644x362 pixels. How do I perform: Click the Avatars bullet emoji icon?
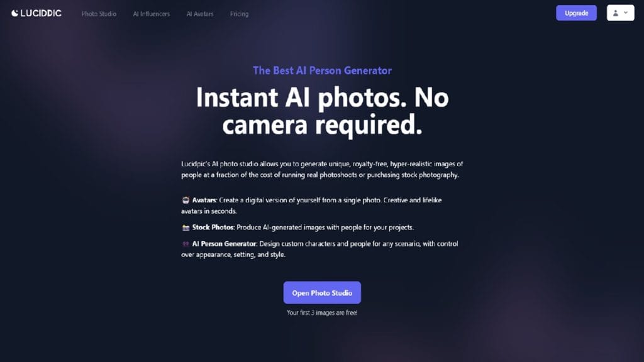pos(186,200)
